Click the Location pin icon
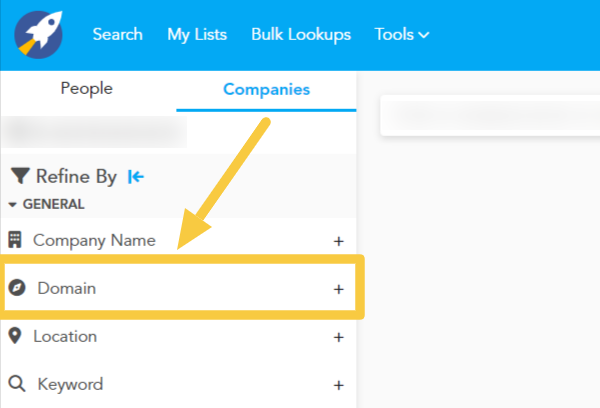Screen dimensions: 600x408 pyautogui.click(x=15, y=336)
